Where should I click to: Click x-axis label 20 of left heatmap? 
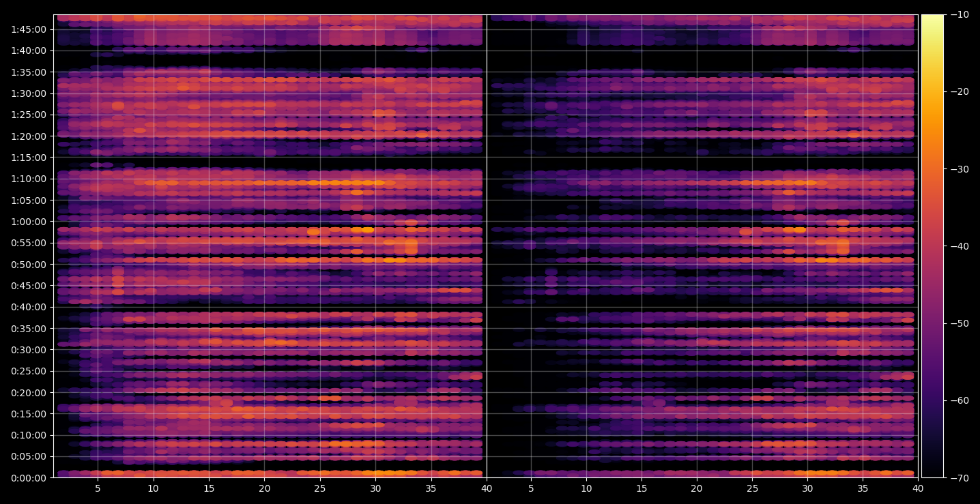pos(264,488)
